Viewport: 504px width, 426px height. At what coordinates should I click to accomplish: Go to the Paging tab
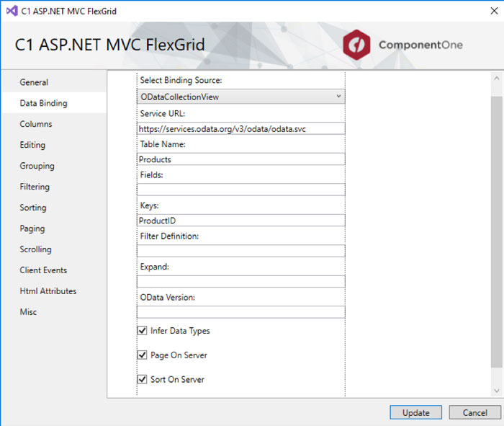[x=32, y=228]
